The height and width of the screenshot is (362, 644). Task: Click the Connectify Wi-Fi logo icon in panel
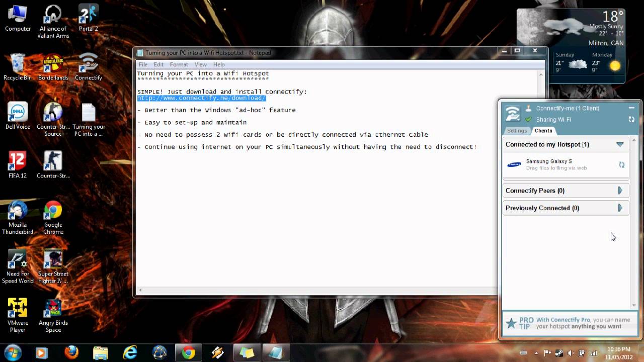click(513, 114)
